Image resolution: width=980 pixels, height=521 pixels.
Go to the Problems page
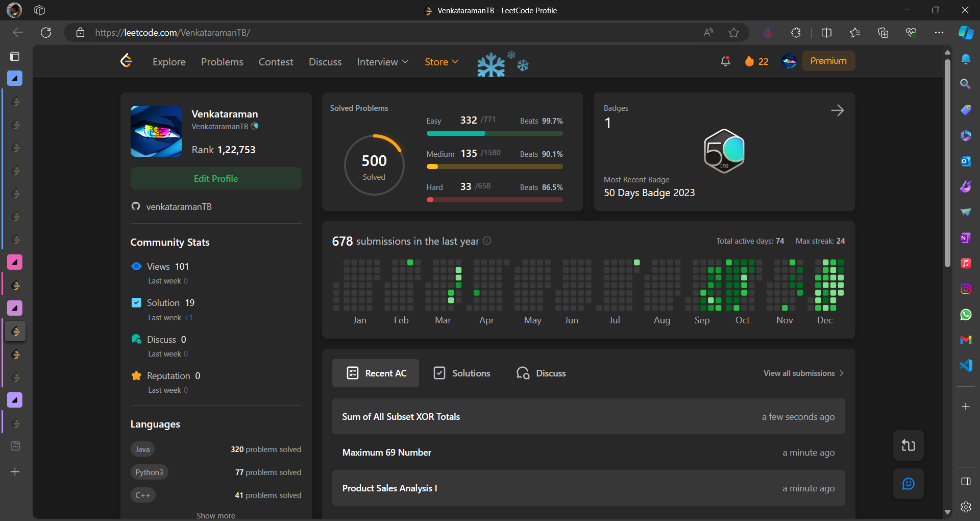(x=222, y=62)
